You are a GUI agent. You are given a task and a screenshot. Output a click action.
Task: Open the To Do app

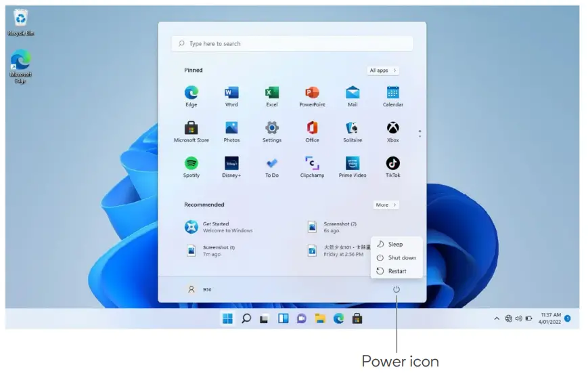pyautogui.click(x=272, y=167)
